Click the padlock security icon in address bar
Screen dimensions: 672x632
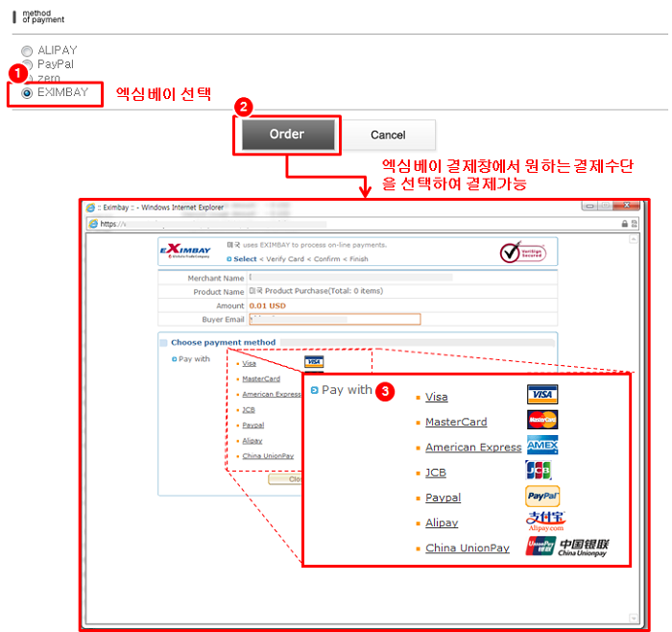pos(624,224)
